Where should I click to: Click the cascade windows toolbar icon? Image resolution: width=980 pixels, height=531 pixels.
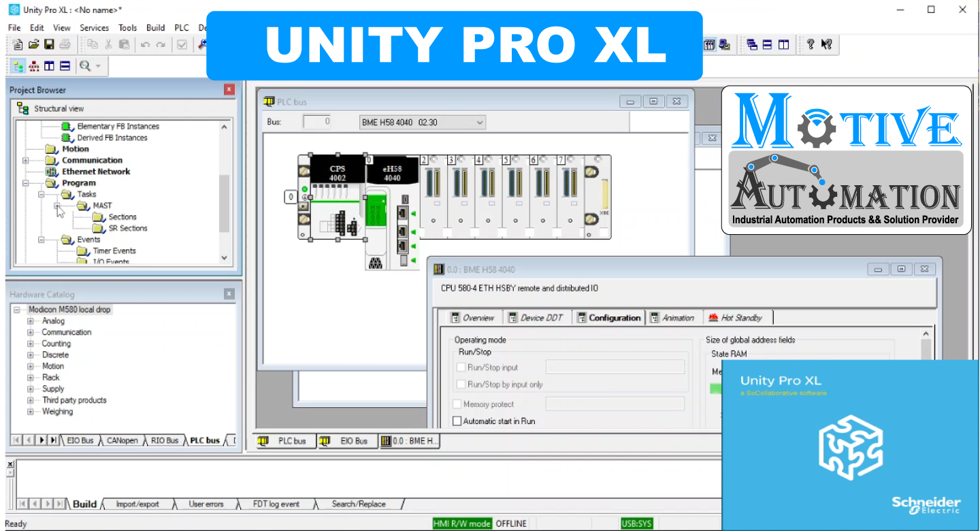pyautogui.click(x=751, y=44)
